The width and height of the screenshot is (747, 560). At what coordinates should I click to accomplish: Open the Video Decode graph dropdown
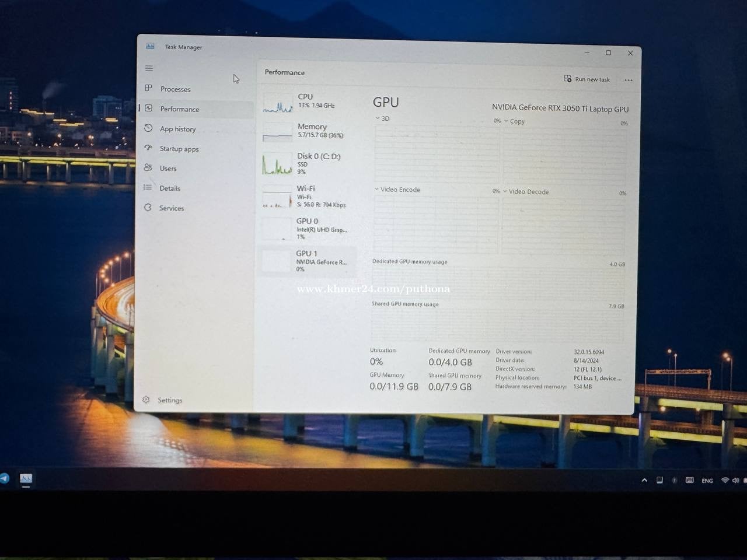[x=505, y=191]
